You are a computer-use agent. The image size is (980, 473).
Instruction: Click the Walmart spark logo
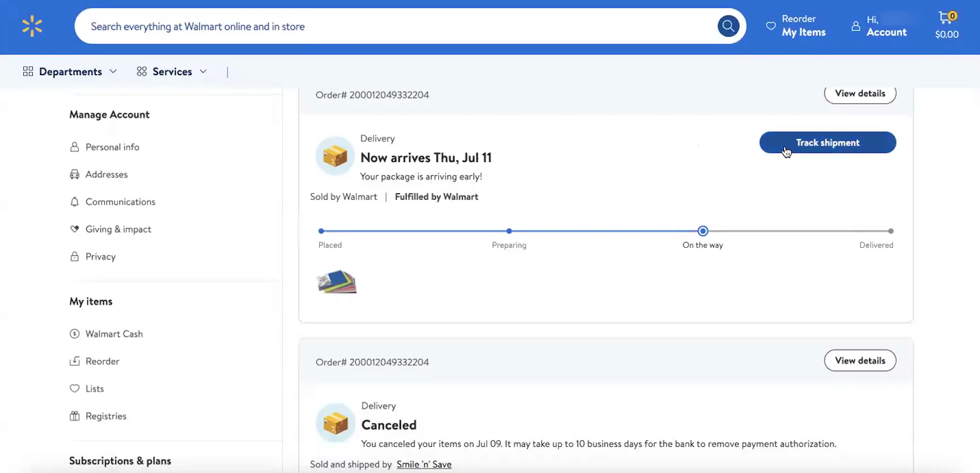[x=32, y=26]
